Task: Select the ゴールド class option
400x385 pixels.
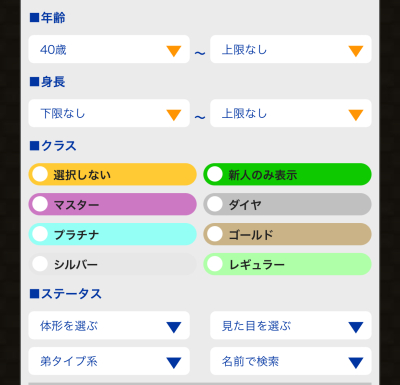Action: coord(287,234)
